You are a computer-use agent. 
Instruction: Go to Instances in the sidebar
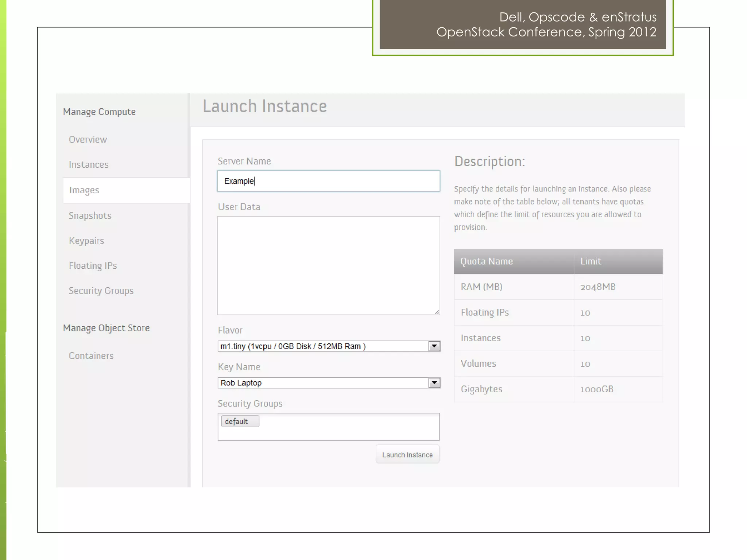(89, 165)
